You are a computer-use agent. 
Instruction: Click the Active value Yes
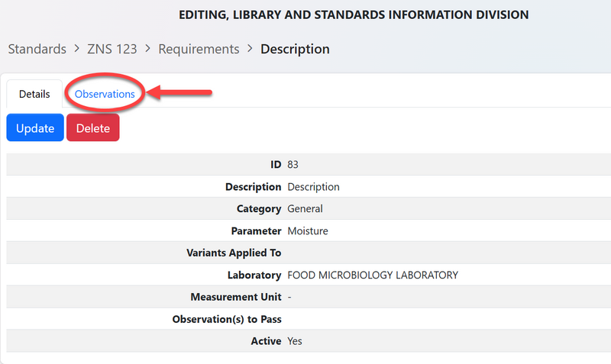(295, 341)
